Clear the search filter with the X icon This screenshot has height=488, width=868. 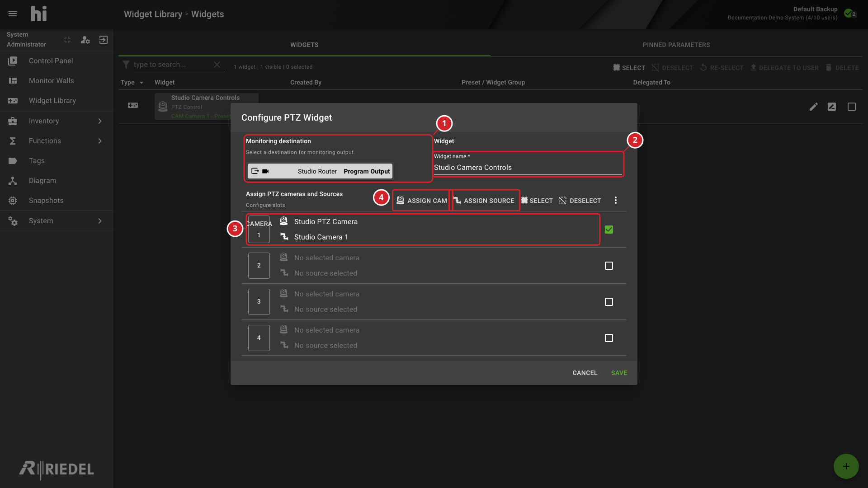pos(217,65)
